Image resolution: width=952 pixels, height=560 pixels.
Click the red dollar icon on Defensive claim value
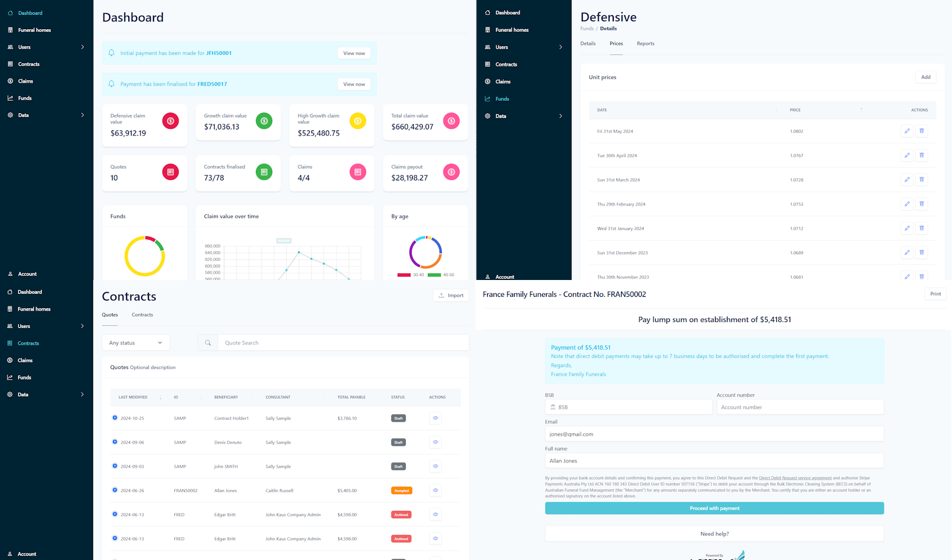[x=170, y=121]
